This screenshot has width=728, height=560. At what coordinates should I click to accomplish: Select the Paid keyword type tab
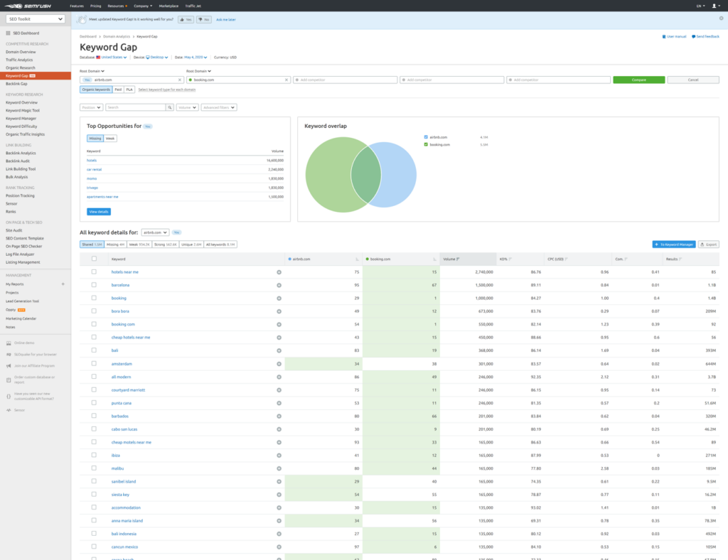(118, 90)
